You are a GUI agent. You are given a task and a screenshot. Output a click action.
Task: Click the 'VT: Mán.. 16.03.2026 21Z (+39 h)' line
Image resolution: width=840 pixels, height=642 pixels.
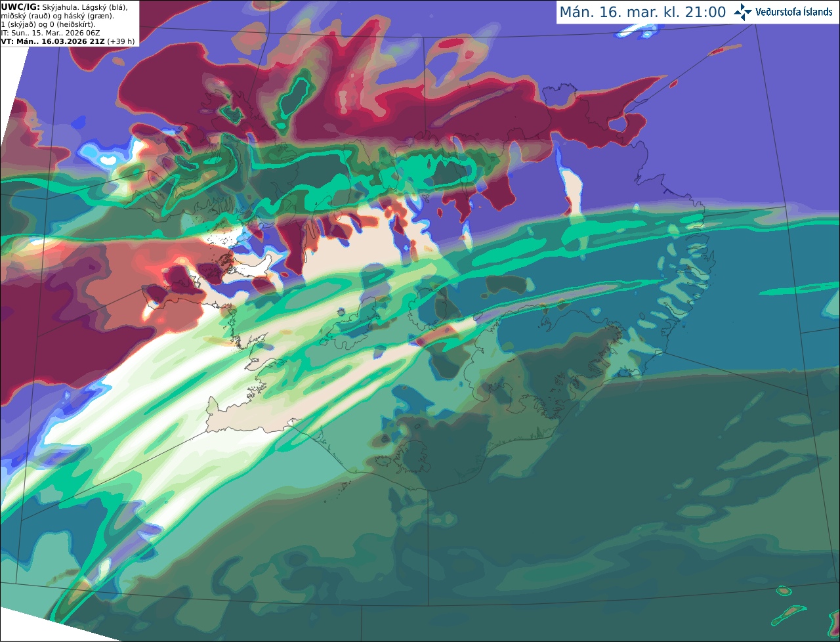pyautogui.click(x=68, y=41)
